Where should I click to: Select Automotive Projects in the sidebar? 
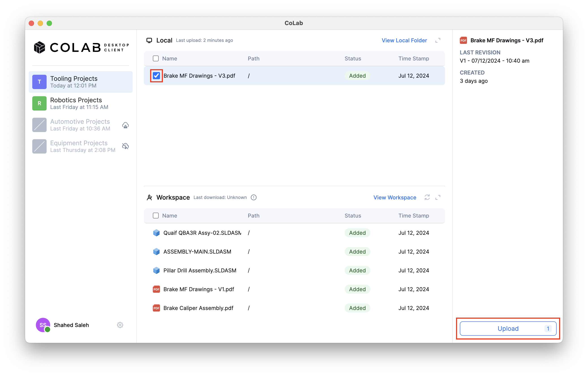pos(81,125)
